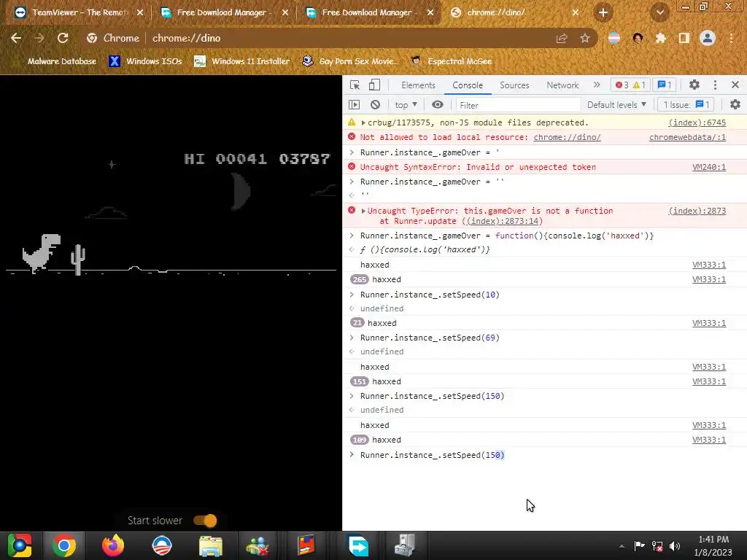The width and height of the screenshot is (747, 560).
Task: Toggle the Start slower switch
Action: pyautogui.click(x=205, y=521)
